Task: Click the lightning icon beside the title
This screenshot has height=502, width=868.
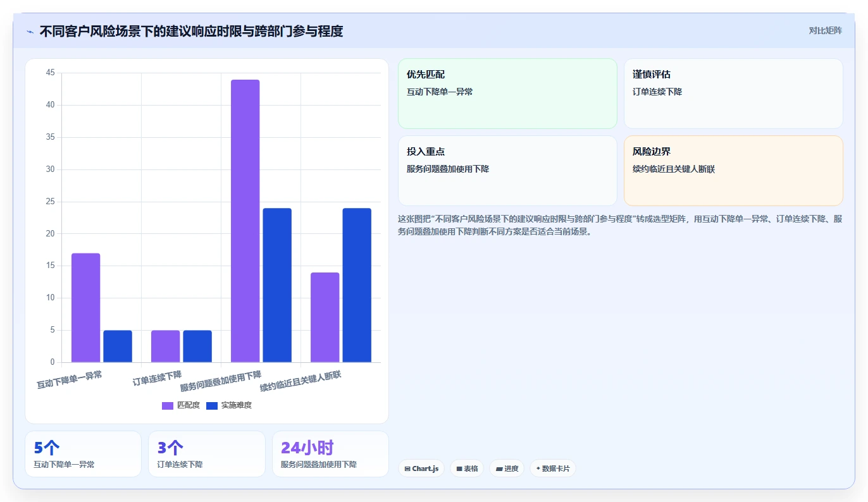Action: coord(30,32)
